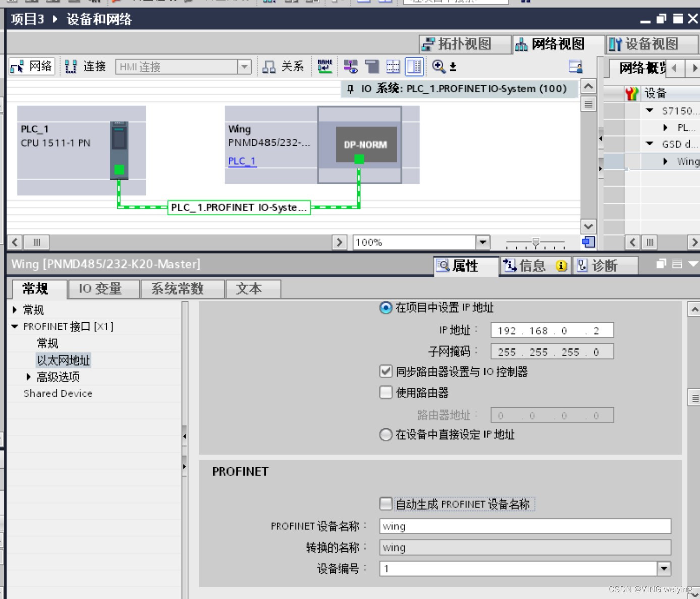Click the green PROFINET port on PLC_1
This screenshot has width=700, height=599.
pyautogui.click(x=119, y=170)
